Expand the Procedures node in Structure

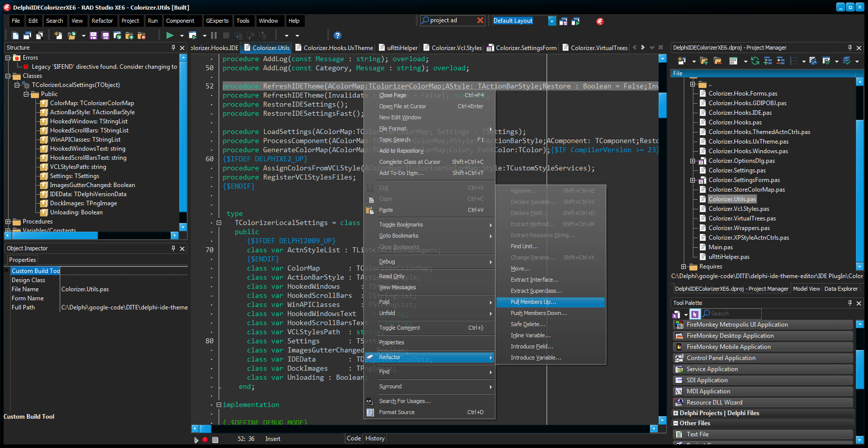pos(8,221)
